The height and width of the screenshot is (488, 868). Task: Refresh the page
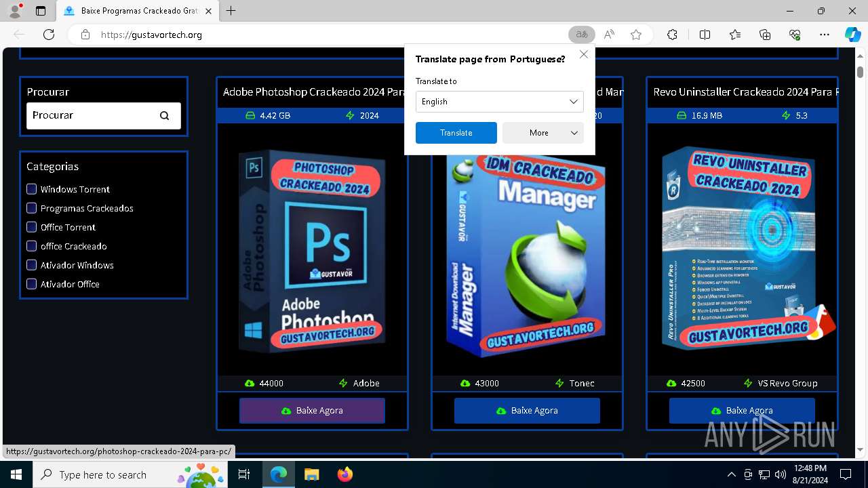tap(49, 35)
